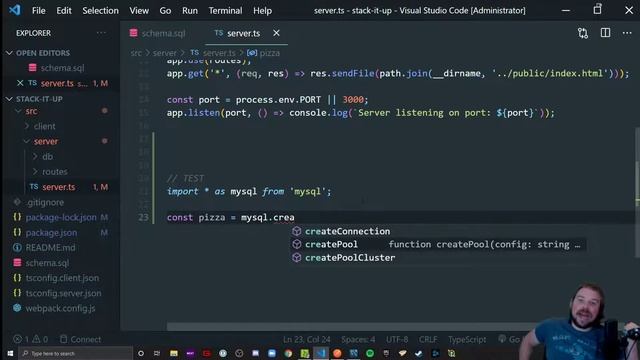Open File Explorer from the taskbar

[174, 353]
